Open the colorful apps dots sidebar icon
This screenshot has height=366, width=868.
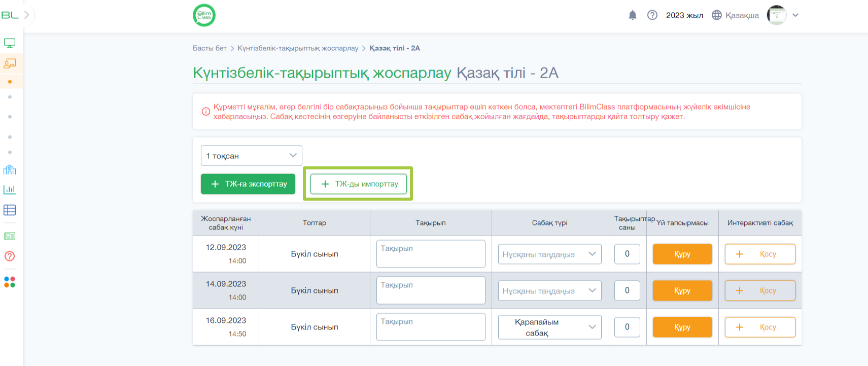click(x=10, y=282)
